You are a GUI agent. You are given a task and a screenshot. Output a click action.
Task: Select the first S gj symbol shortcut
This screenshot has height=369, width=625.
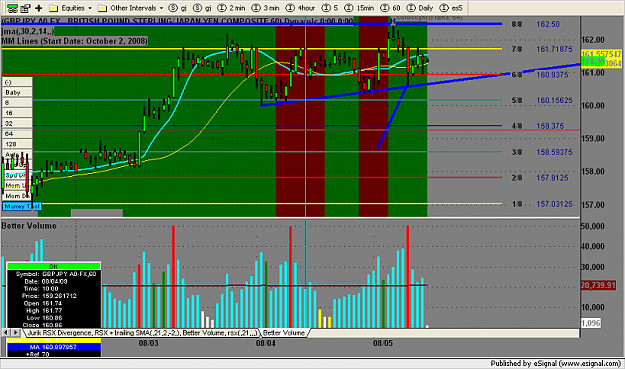tap(178, 8)
